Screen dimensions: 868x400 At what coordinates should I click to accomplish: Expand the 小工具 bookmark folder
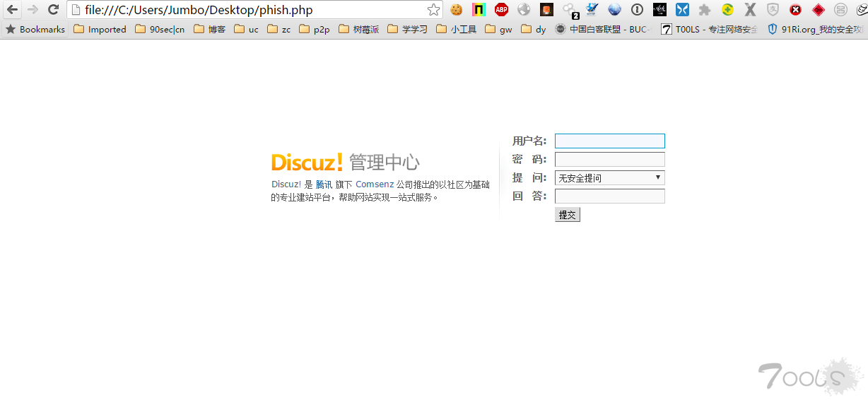click(x=457, y=30)
